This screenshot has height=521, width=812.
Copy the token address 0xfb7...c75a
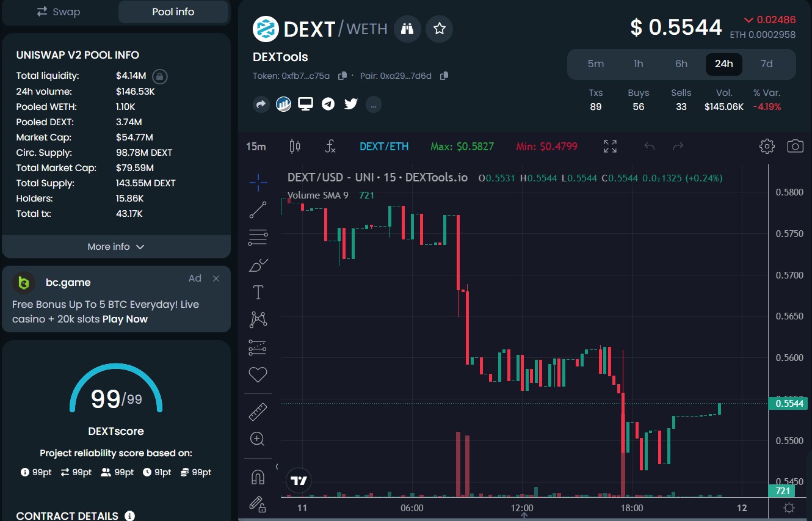point(343,76)
